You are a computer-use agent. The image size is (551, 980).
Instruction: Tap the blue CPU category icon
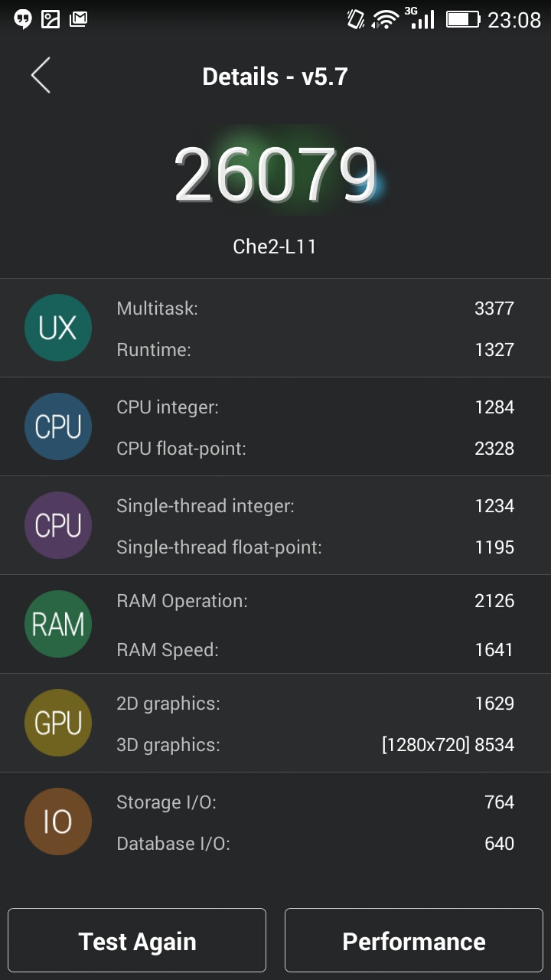click(x=58, y=426)
